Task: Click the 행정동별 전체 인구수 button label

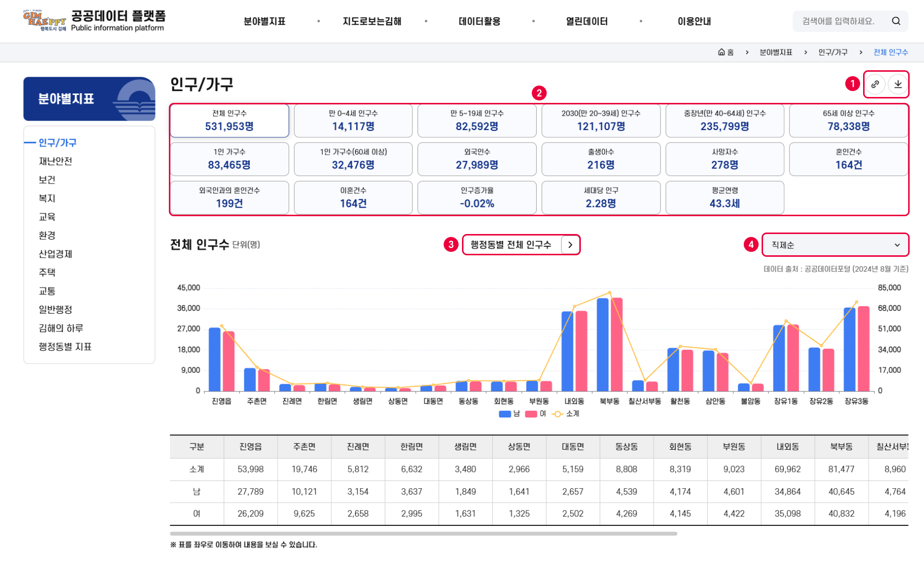Action: (511, 245)
